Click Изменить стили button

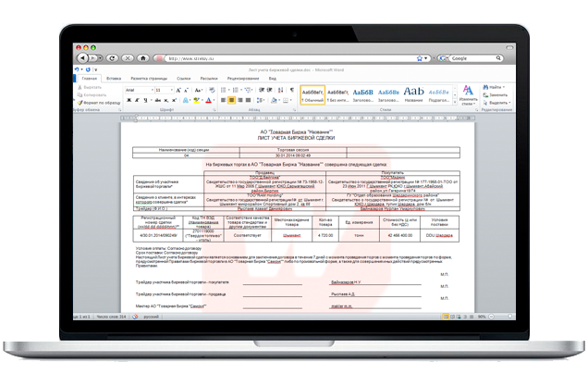[x=468, y=95]
